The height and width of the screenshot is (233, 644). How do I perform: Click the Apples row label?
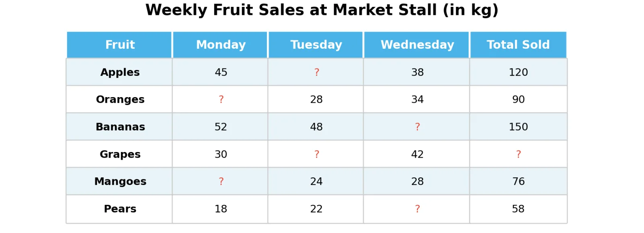click(x=120, y=72)
